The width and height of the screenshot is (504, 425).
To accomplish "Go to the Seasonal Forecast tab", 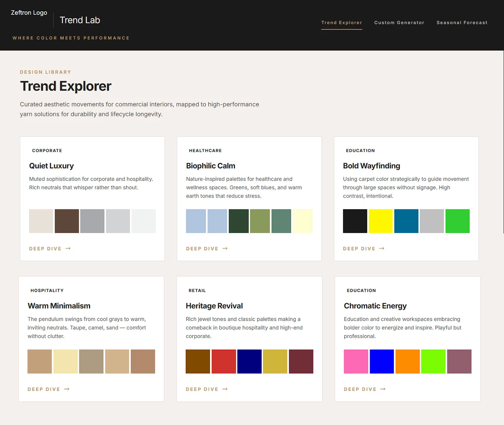I will coord(462,22).
